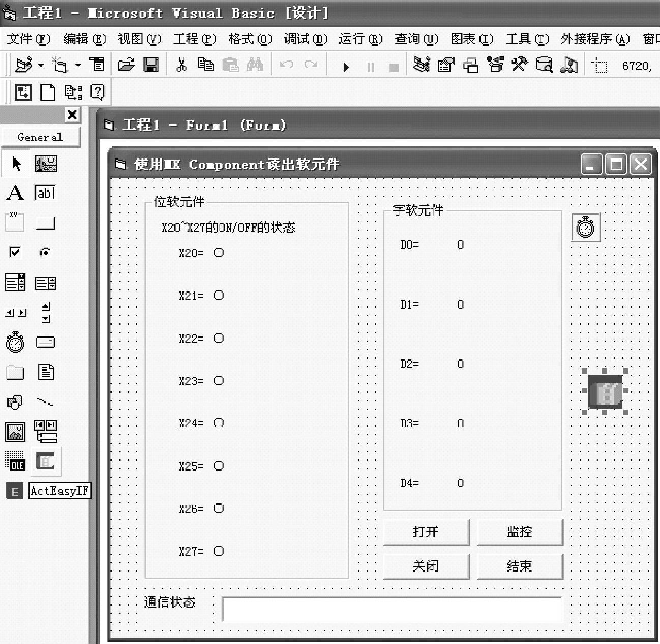Open the Data View Window icon
Screen dimensions: 660x644
(x=544, y=65)
